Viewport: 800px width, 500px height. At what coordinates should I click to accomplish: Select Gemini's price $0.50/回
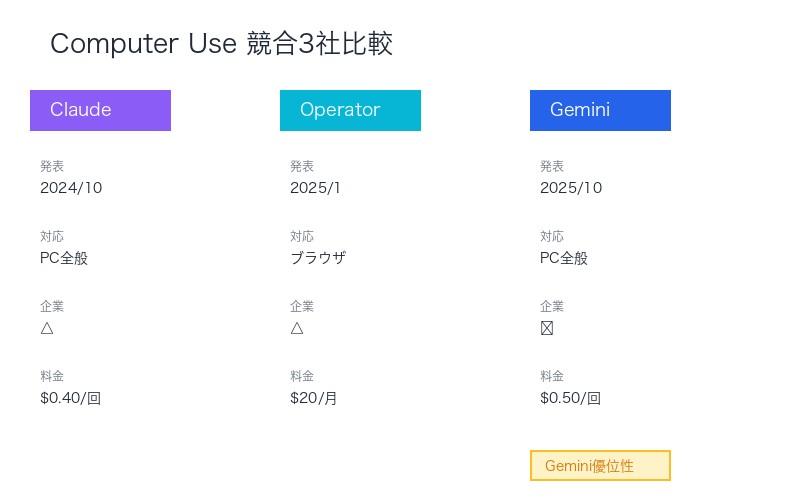coord(571,398)
